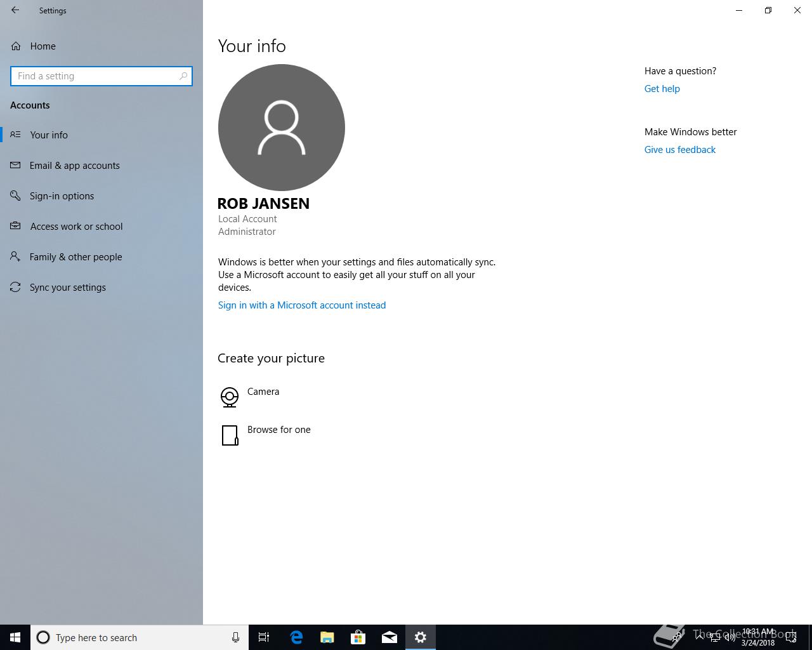This screenshot has height=650, width=812.
Task: Click the Browse for one file icon
Action: [x=230, y=435]
